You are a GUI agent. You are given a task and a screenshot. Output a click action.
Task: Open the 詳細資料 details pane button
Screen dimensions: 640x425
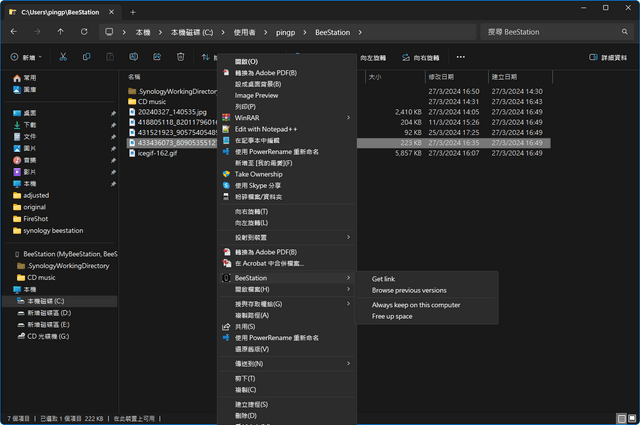[x=608, y=58]
